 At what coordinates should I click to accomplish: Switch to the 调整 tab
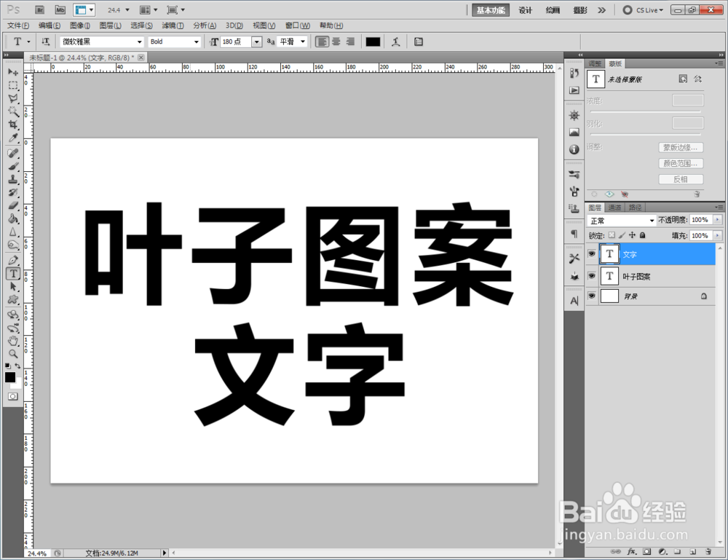[595, 63]
